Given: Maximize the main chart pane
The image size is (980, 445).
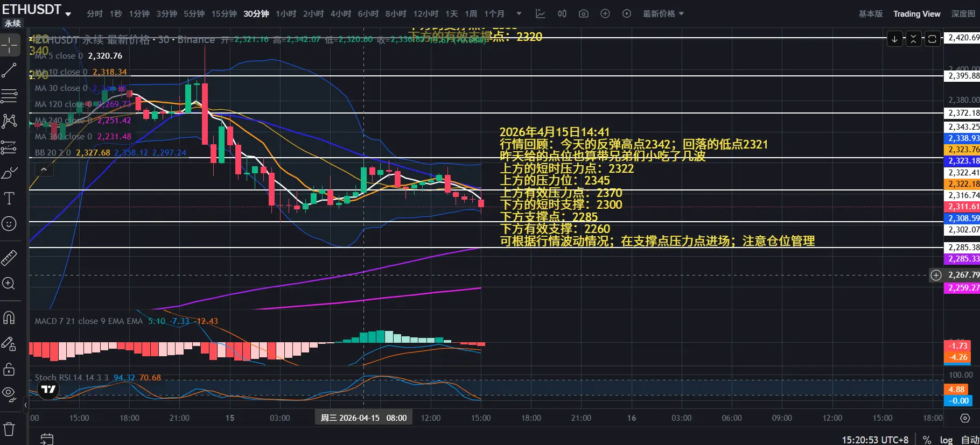Looking at the screenshot, I should [x=932, y=39].
